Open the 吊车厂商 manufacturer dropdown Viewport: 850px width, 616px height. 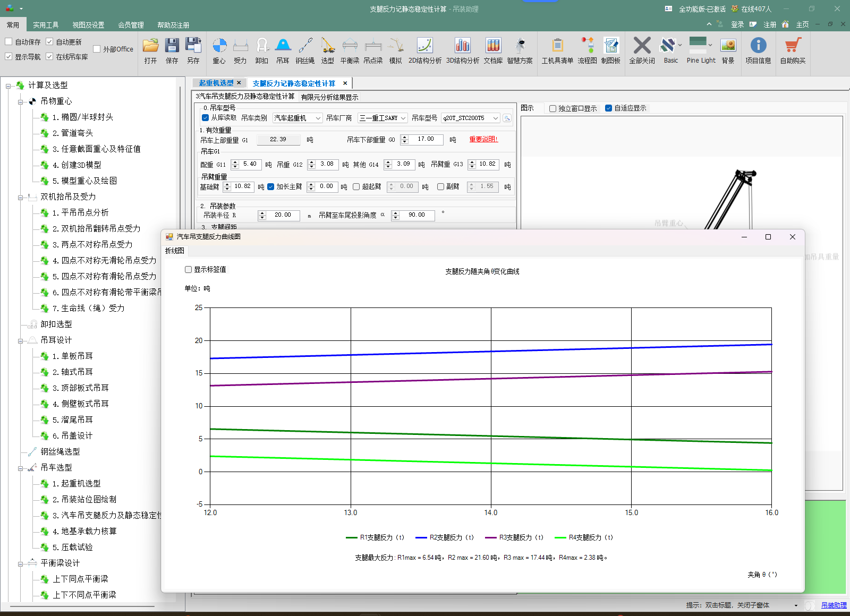pos(382,118)
